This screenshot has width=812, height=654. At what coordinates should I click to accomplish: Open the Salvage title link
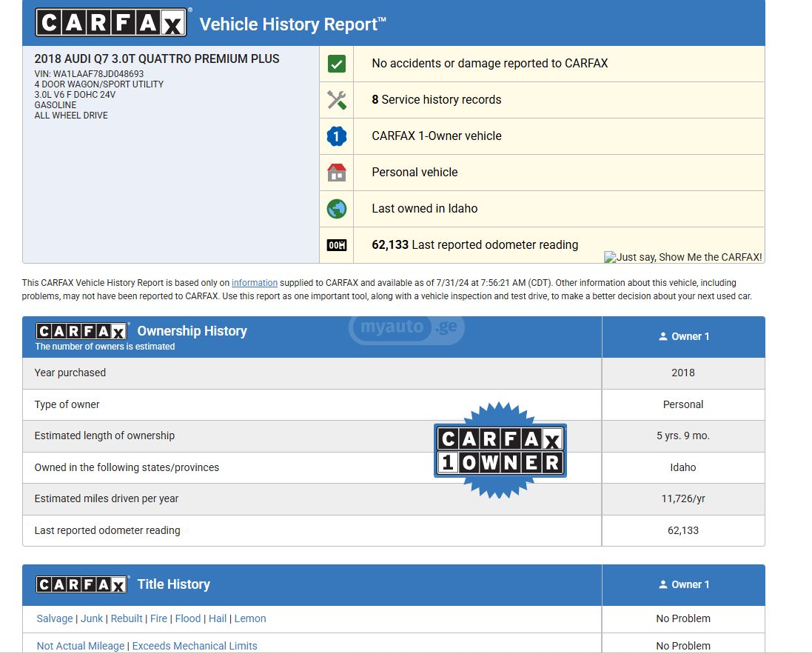pyautogui.click(x=55, y=618)
